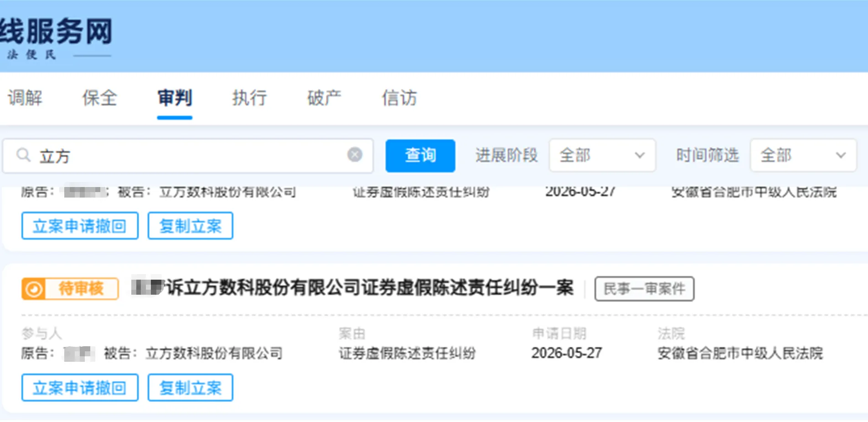Switch to the 执行 tab

tap(249, 98)
